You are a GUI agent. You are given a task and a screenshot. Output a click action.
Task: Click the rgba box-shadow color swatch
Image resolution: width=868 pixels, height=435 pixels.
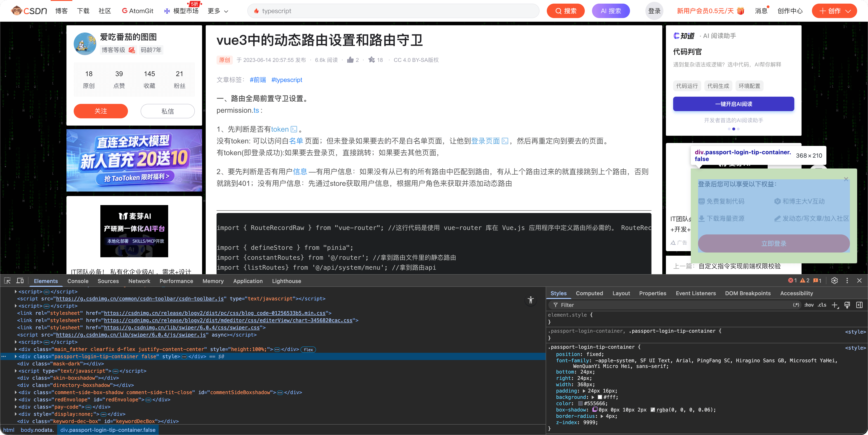click(653, 410)
